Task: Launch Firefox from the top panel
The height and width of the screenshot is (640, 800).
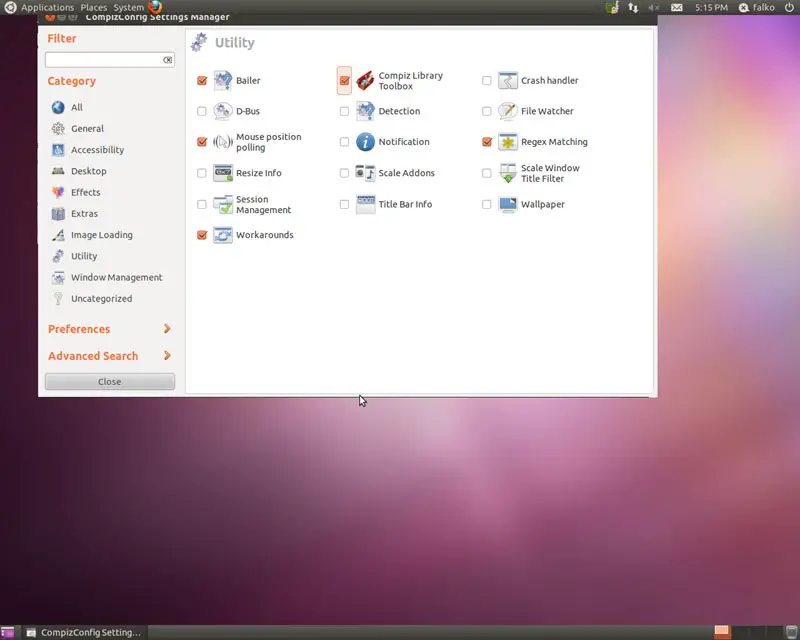Action: coord(155,7)
